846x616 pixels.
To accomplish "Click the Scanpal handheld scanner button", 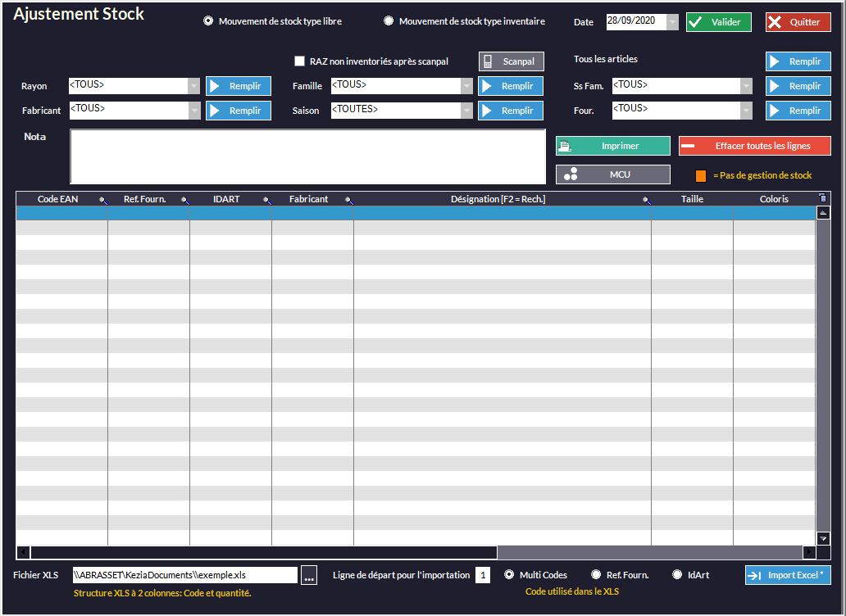I will point(512,61).
